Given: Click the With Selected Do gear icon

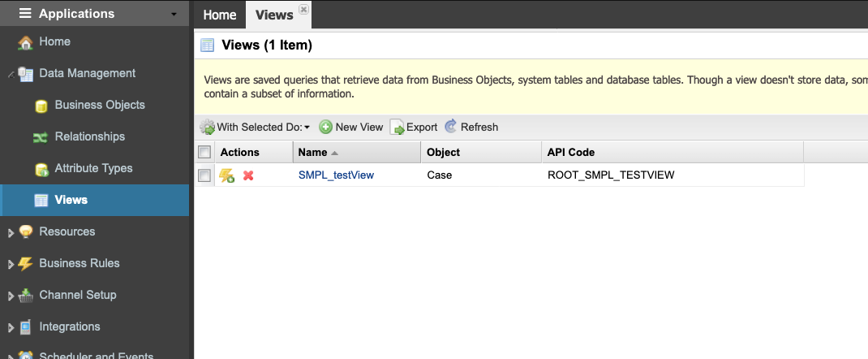Looking at the screenshot, I should click(x=207, y=128).
